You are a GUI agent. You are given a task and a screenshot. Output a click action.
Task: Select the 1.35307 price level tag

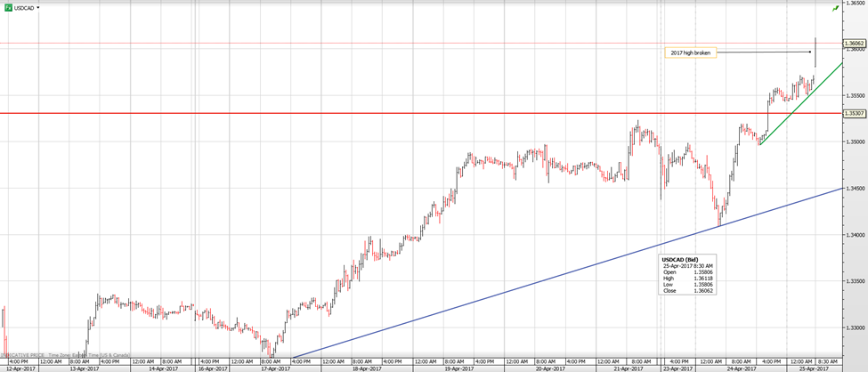click(x=855, y=113)
